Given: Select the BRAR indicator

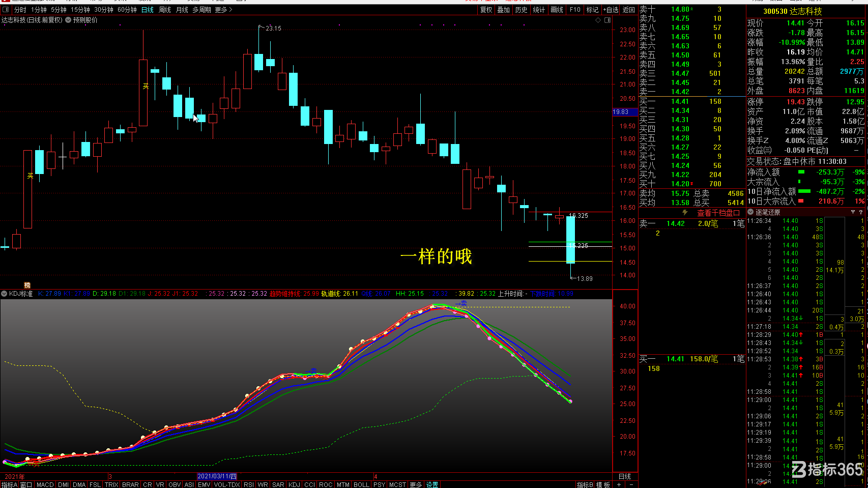Looking at the screenshot, I should [x=130, y=484].
